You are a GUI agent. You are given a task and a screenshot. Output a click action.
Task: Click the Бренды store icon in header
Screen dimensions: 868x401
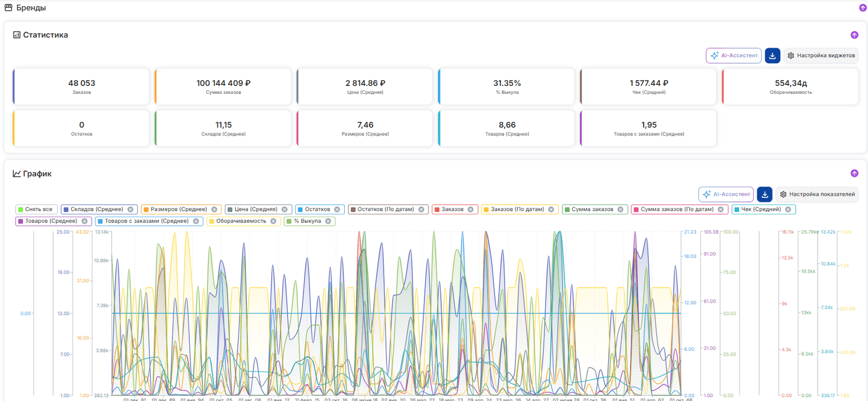click(x=8, y=8)
